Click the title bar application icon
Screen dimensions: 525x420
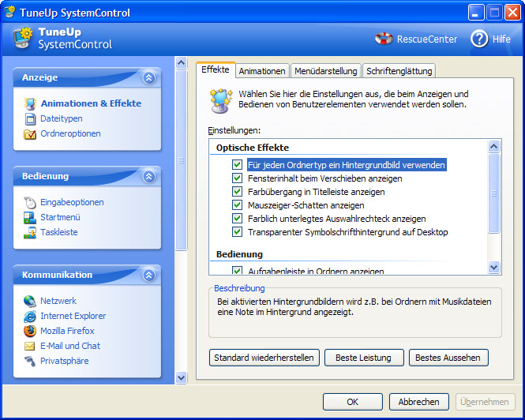pyautogui.click(x=9, y=13)
